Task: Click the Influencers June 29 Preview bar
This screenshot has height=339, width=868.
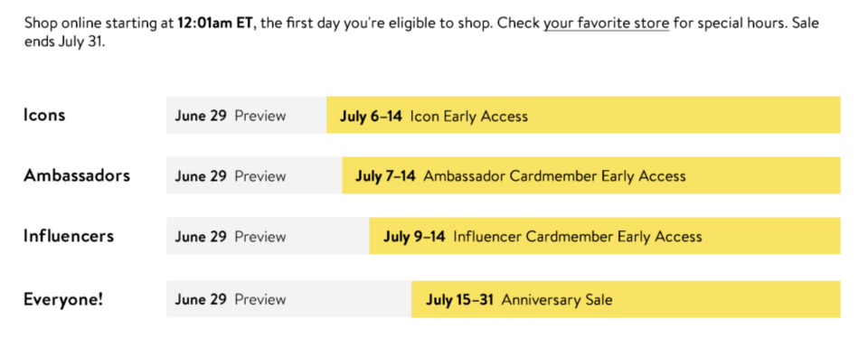Action: tap(268, 236)
